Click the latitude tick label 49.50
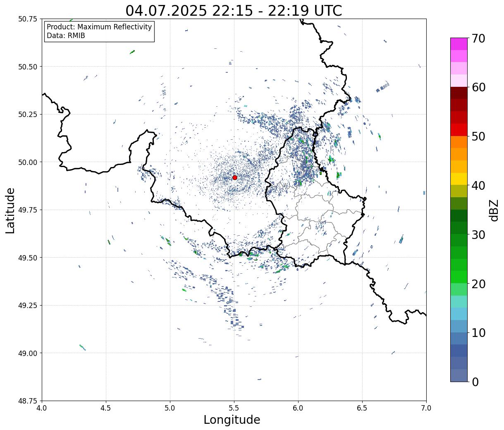Image resolution: width=504 pixels, height=430 pixels. [28, 258]
